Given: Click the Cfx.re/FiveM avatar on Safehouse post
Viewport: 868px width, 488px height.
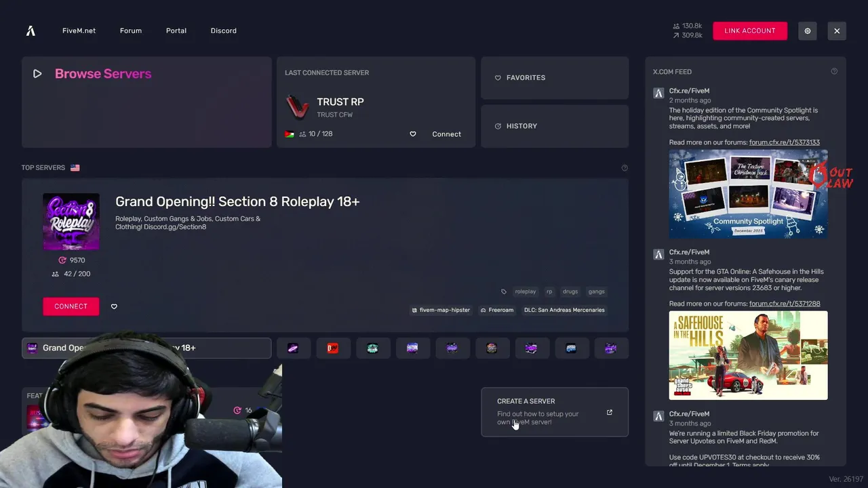Looking at the screenshot, I should [x=658, y=255].
